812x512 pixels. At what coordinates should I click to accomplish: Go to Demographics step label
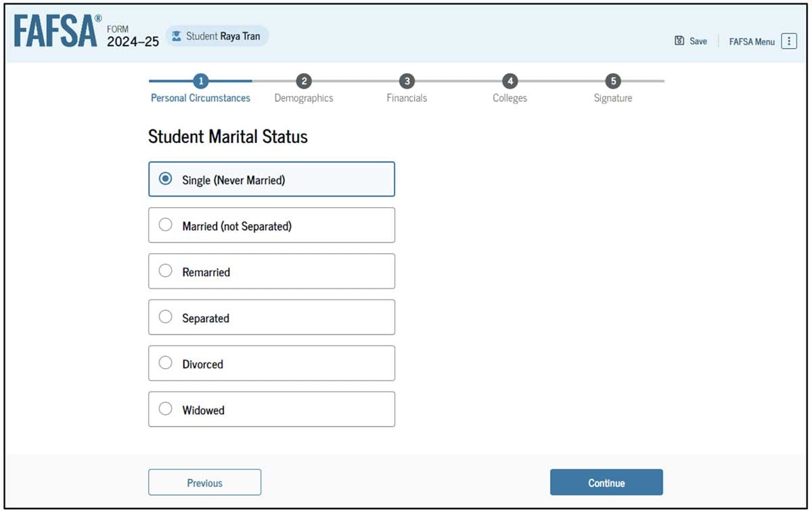[x=304, y=98]
